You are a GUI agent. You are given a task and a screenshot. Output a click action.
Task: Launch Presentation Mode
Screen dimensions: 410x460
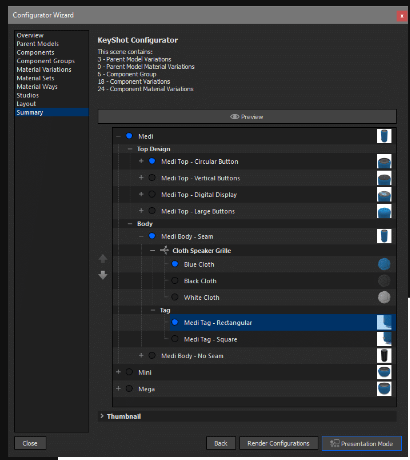coord(362,443)
